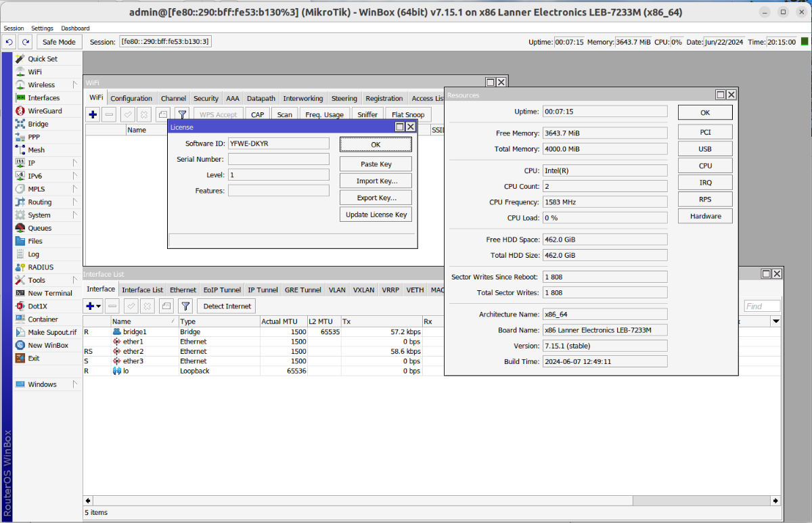Click Update License Key button
The image size is (812, 523).
click(x=376, y=214)
